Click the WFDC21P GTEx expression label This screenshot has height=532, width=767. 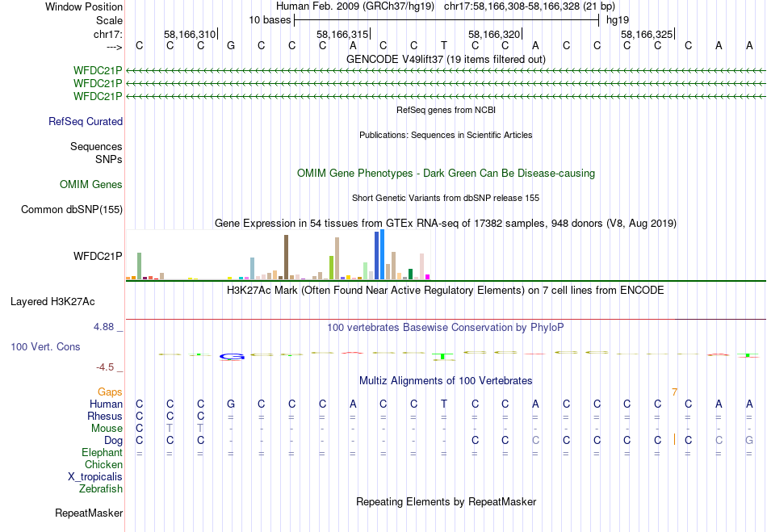pos(98,256)
